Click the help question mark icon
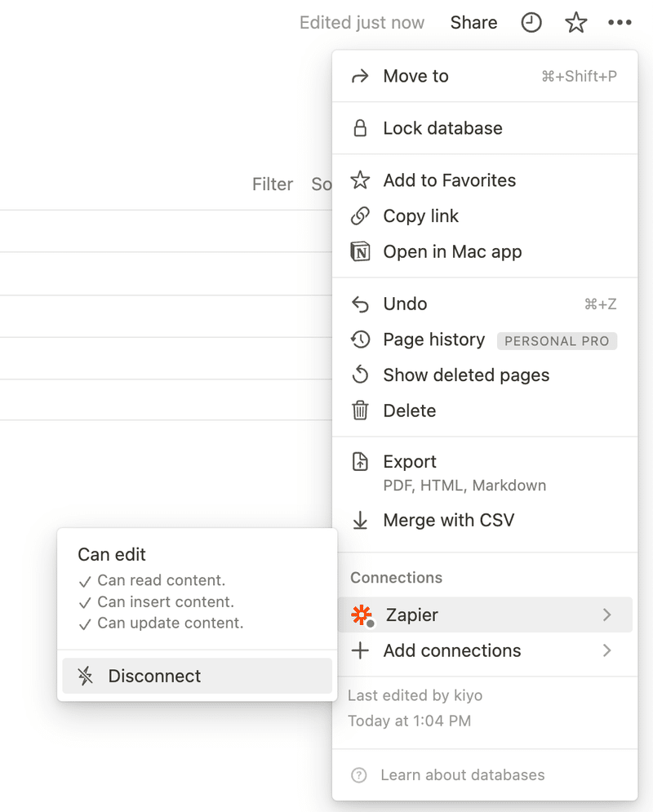Screen dimensions: 653x812 pyautogui.click(x=359, y=775)
